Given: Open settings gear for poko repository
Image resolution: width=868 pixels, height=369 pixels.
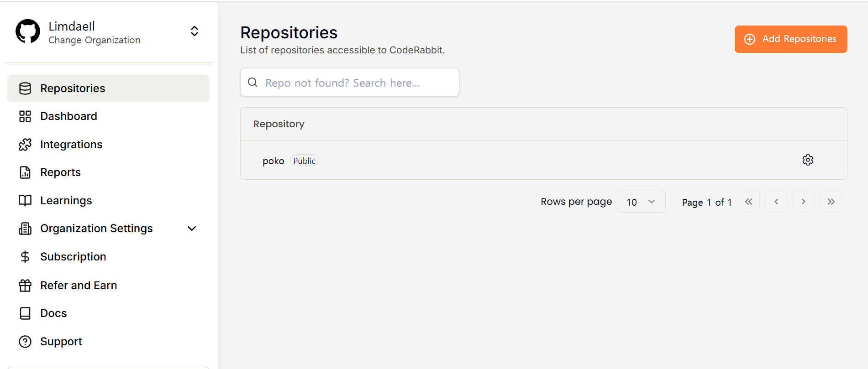Looking at the screenshot, I should point(808,160).
